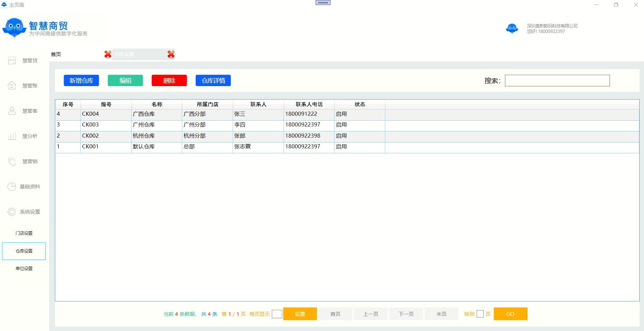Viewport: 644px width, 331px height.
Task: Focus the 搜索 input field
Action: coord(557,80)
